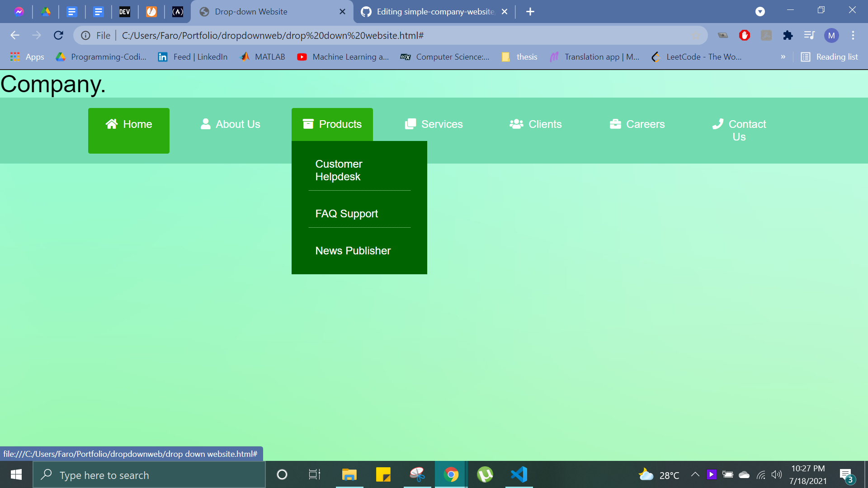Expand the bookmarks overflow chevron
868x488 pixels.
783,57
